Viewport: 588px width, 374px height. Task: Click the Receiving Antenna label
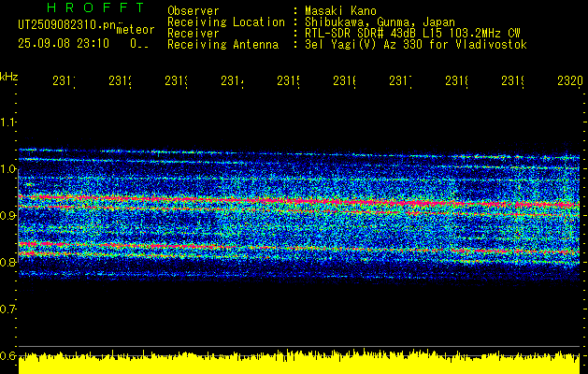tap(223, 45)
